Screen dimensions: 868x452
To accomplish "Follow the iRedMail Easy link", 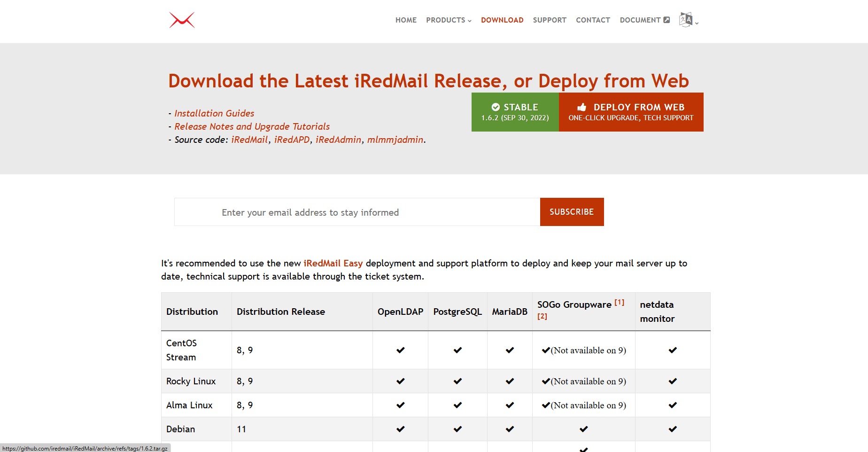I will [333, 263].
